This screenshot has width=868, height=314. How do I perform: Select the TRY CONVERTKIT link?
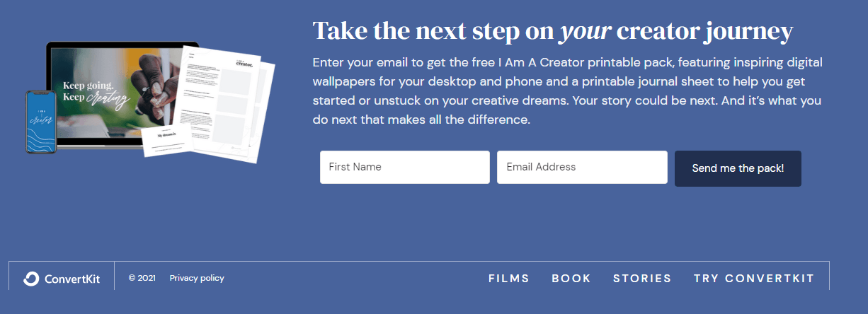tap(754, 279)
